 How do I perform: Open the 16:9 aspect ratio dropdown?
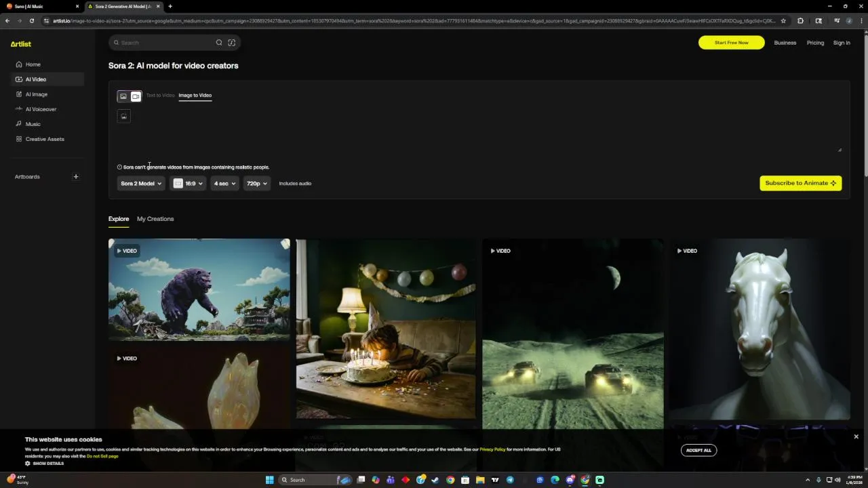(188, 184)
